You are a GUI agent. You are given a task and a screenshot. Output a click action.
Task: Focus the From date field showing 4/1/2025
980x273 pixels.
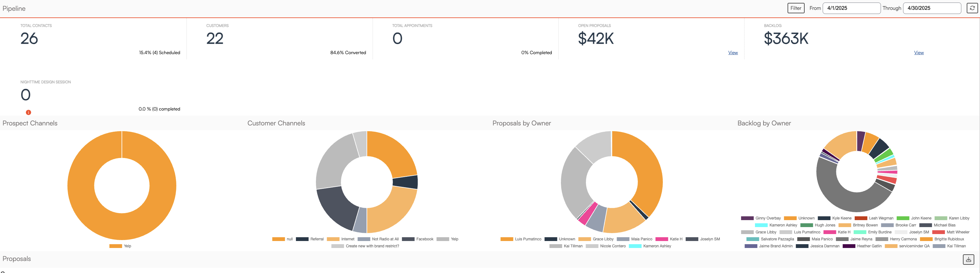point(851,8)
